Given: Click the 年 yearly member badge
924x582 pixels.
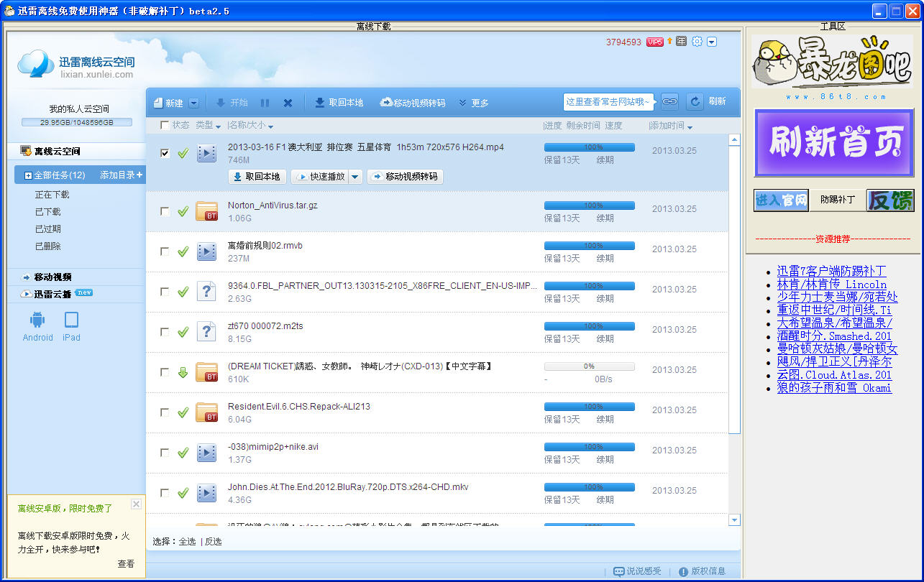Looking at the screenshot, I should (681, 41).
